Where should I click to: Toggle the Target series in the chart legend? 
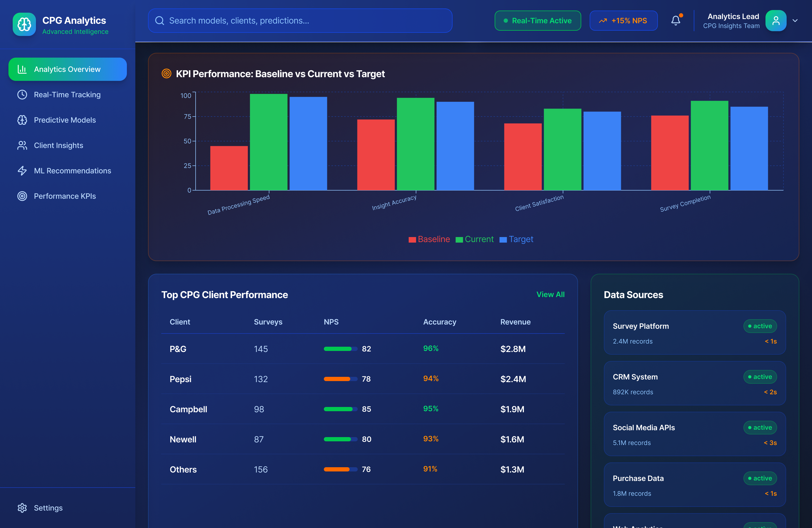click(516, 239)
